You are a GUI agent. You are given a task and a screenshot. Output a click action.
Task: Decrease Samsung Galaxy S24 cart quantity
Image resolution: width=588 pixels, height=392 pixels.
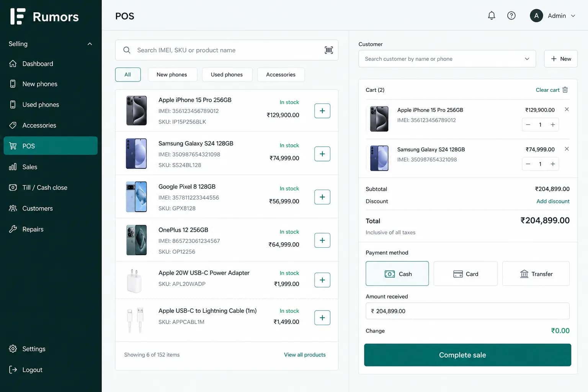(528, 164)
